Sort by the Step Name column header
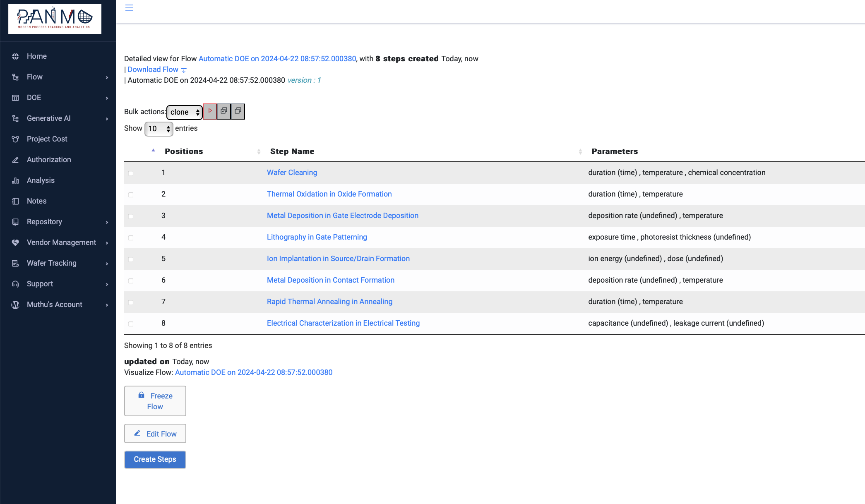The height and width of the screenshot is (504, 865). point(292,151)
